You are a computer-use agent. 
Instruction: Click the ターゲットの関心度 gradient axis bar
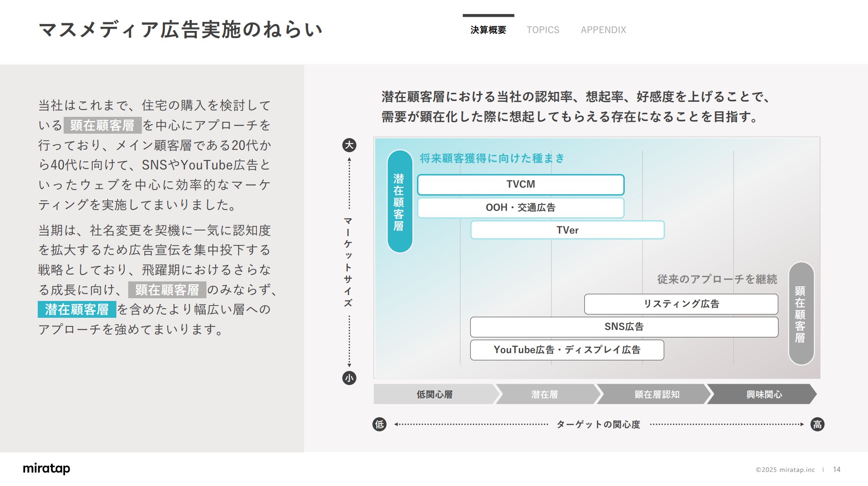pos(598,424)
